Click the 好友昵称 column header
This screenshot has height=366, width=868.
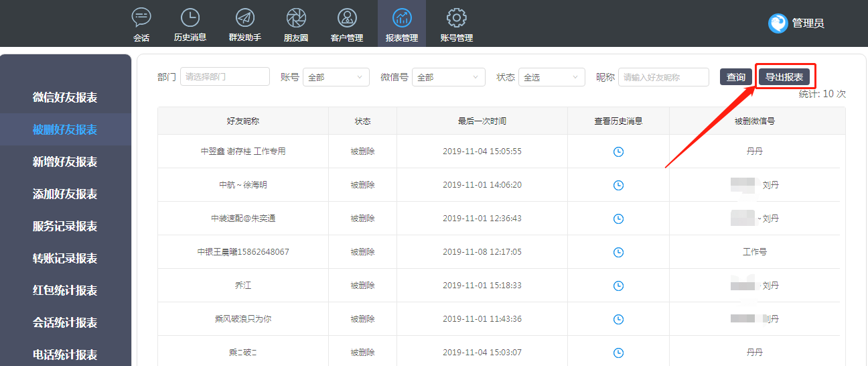tap(243, 121)
